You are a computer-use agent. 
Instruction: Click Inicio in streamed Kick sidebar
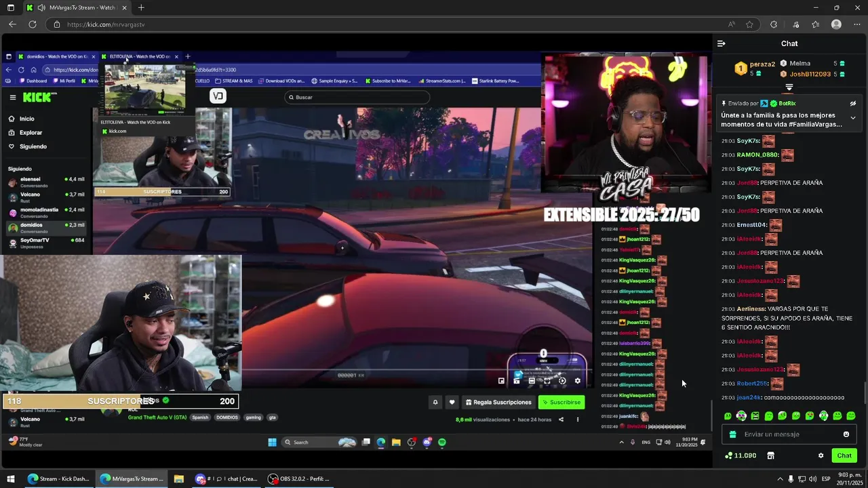coord(27,119)
